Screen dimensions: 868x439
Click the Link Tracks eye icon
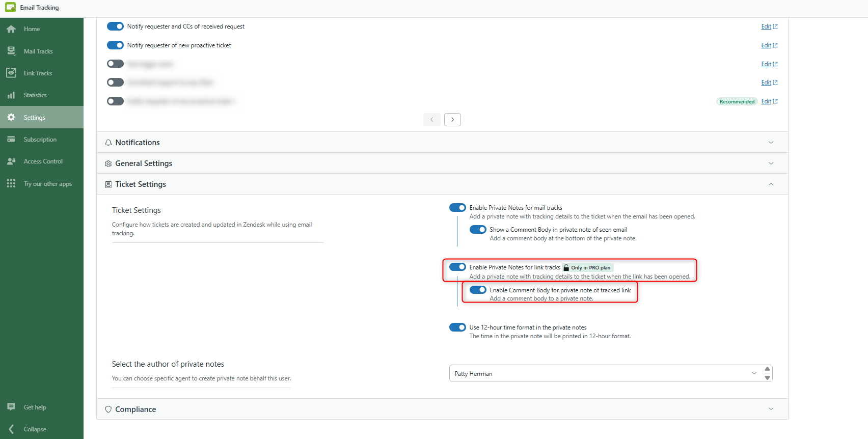pyautogui.click(x=11, y=73)
